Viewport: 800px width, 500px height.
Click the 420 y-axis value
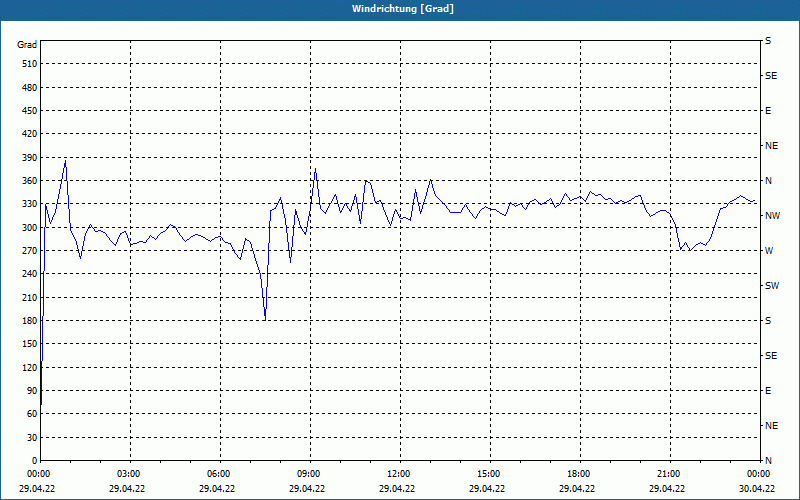tap(30, 134)
